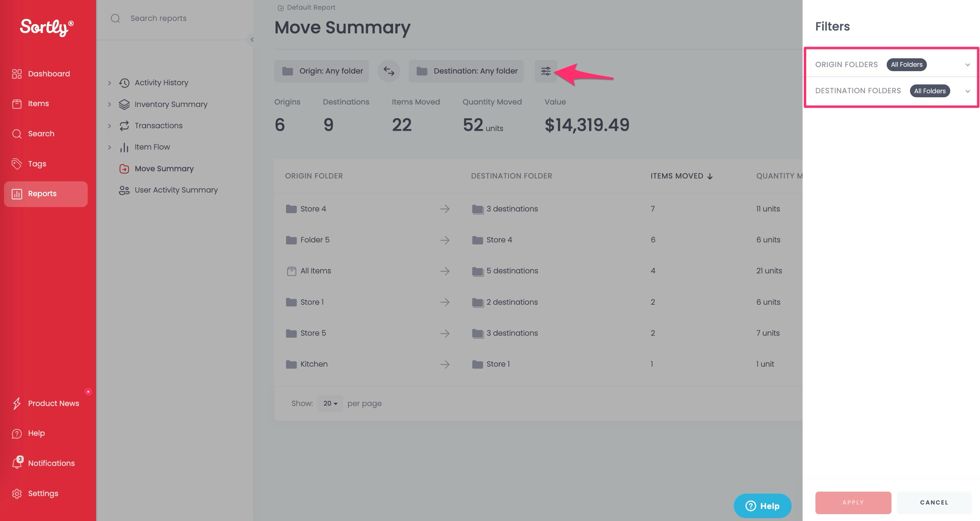Select Move Summary in the reports list
Image resolution: width=980 pixels, height=521 pixels.
[x=164, y=168]
